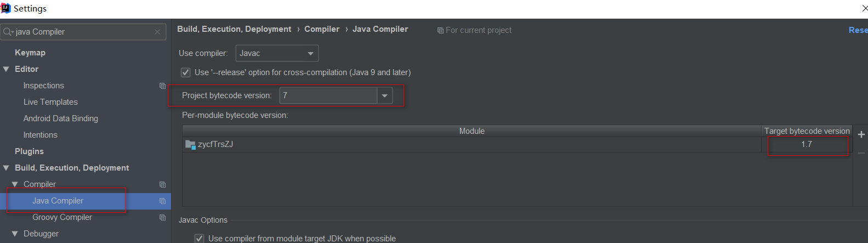This screenshot has height=243, width=868.
Task: Click the settings search input field
Action: click(82, 32)
